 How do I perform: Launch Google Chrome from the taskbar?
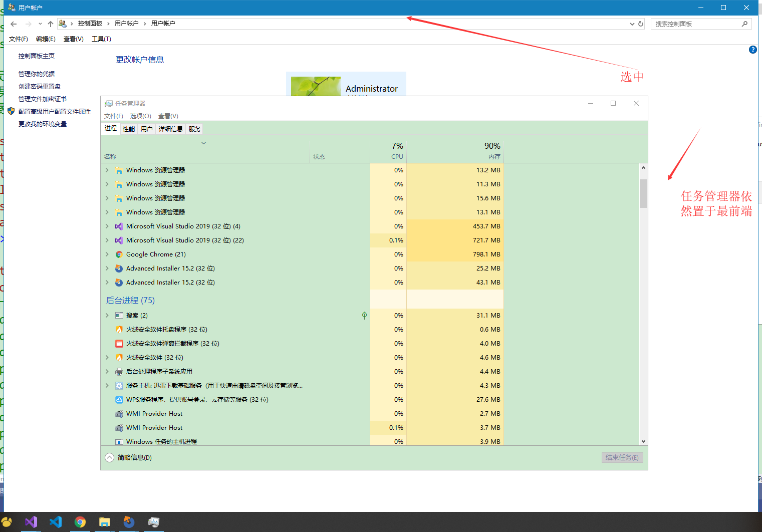(x=80, y=522)
